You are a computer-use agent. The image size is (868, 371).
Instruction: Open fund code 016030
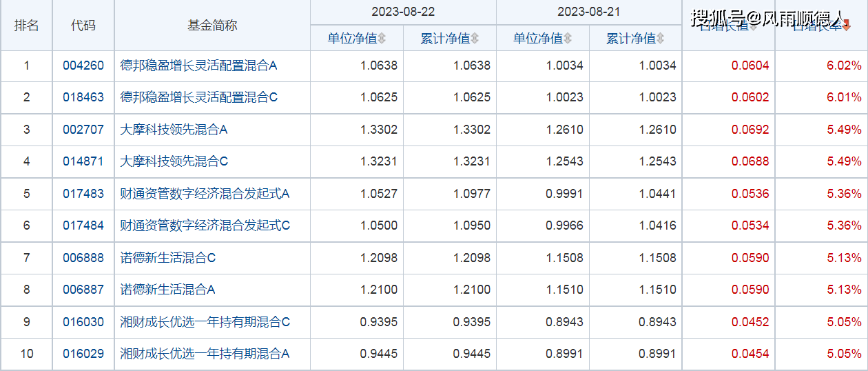(x=83, y=322)
